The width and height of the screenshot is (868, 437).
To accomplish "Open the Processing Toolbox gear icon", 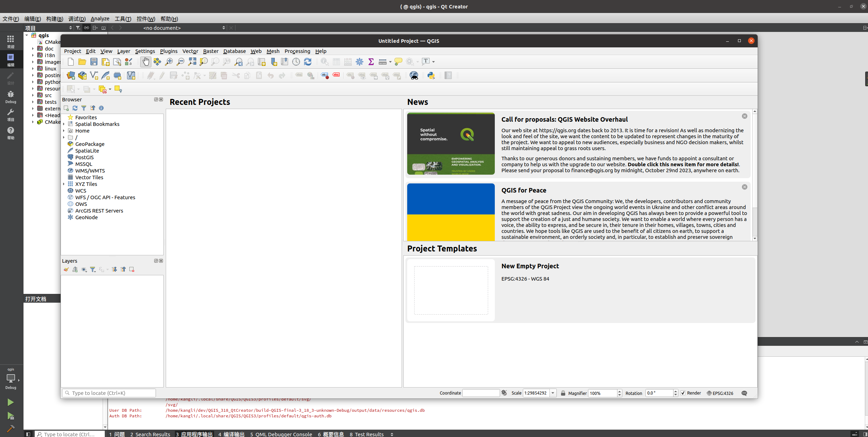I will click(360, 62).
